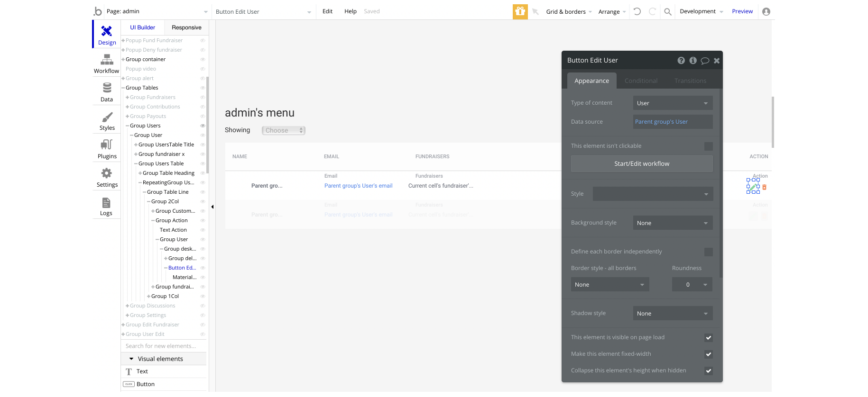
Task: Click the gift box icon
Action: click(x=520, y=11)
